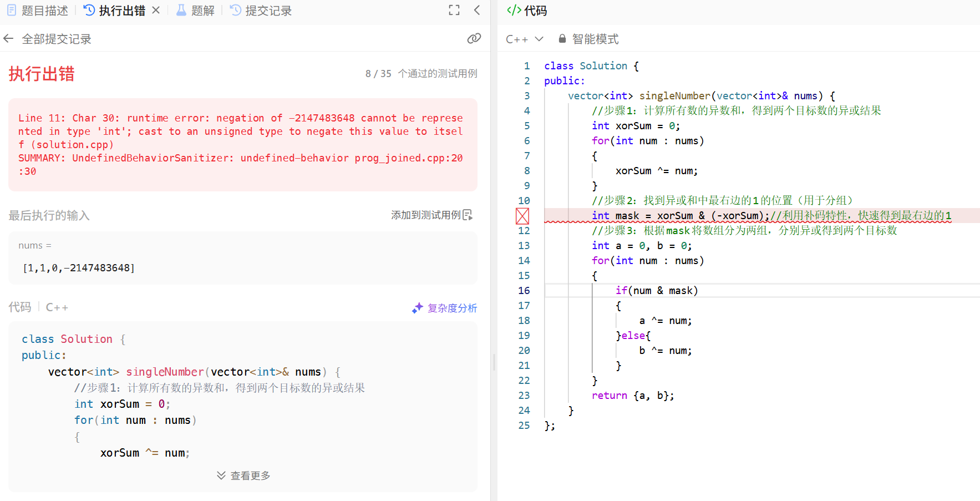Click 'xorSum ^= num;' on editor line 8

point(657,171)
